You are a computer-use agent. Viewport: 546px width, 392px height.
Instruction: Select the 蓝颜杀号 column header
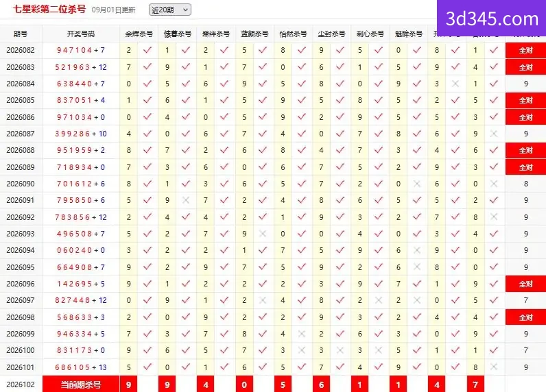[254, 34]
